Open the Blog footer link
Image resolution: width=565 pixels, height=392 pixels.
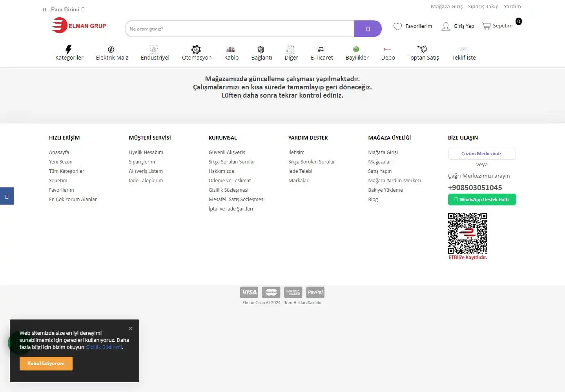pos(373,199)
